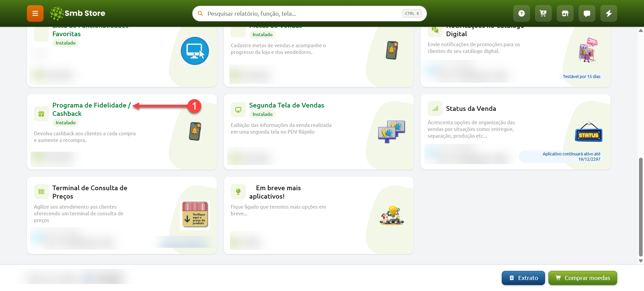Click Instalado badge under Segunda Tela de Vendas
This screenshot has height=291, width=644.
[x=262, y=114]
